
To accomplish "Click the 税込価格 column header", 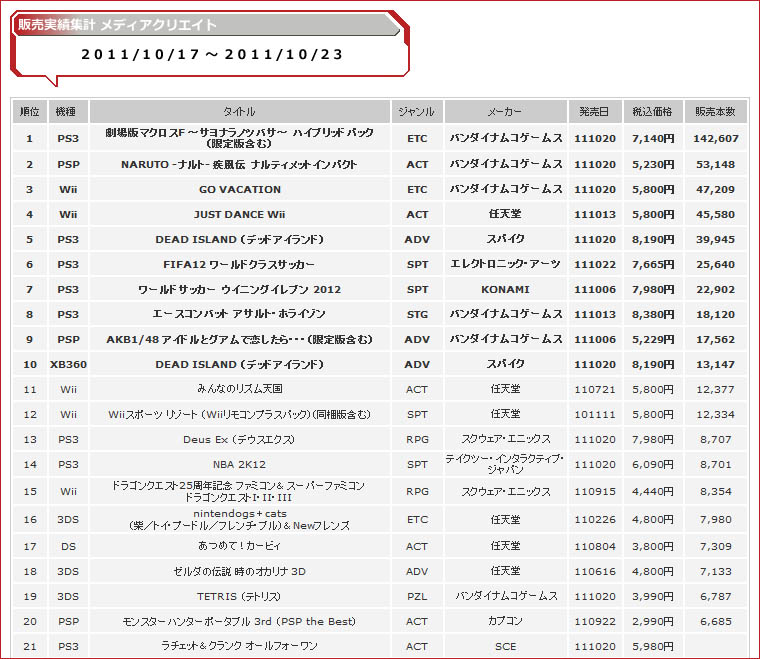I will click(x=652, y=112).
